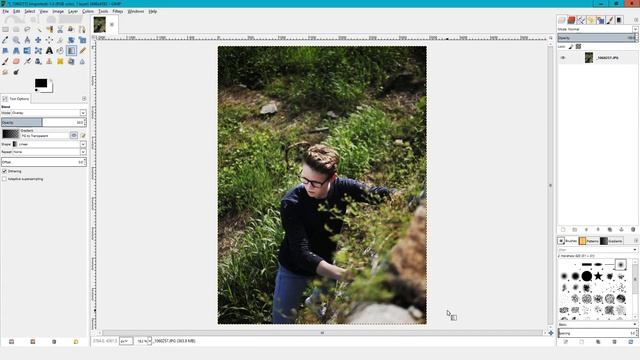Open the Blend Mode dropdown set to Overlay

click(49, 113)
